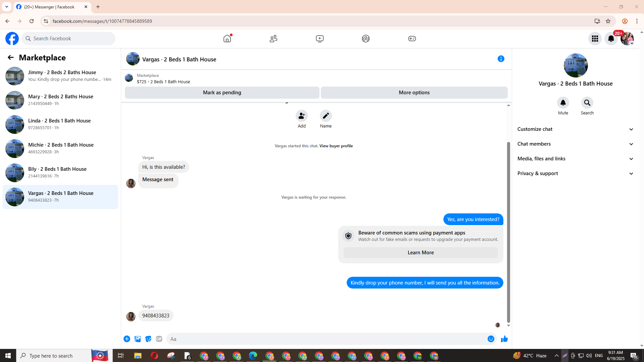Expand the Customize chat section
Image resolution: width=644 pixels, height=362 pixels.
pyautogui.click(x=576, y=129)
